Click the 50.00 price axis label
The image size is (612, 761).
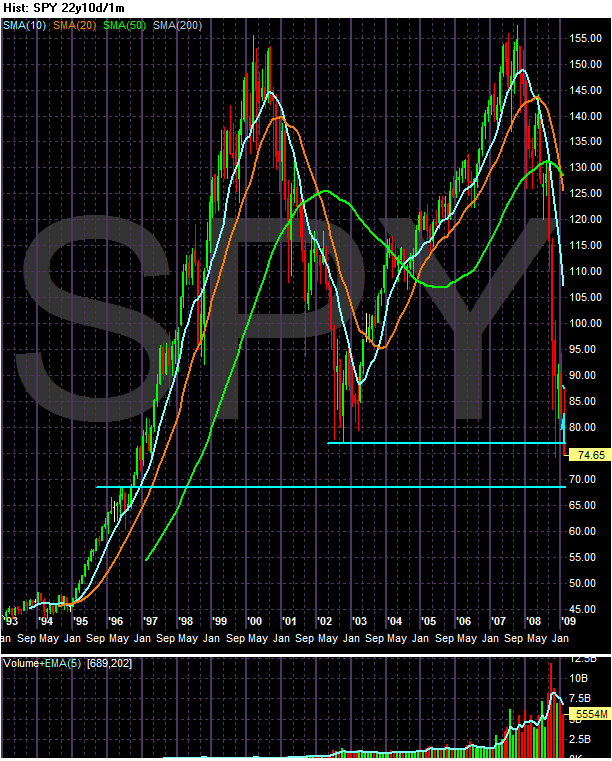tap(582, 583)
